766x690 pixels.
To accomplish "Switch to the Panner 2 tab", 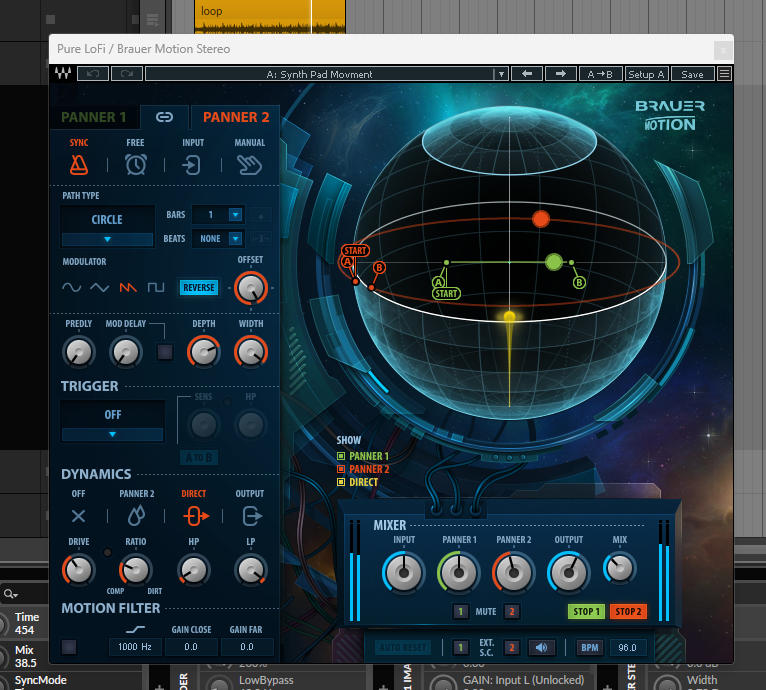I will pyautogui.click(x=236, y=117).
